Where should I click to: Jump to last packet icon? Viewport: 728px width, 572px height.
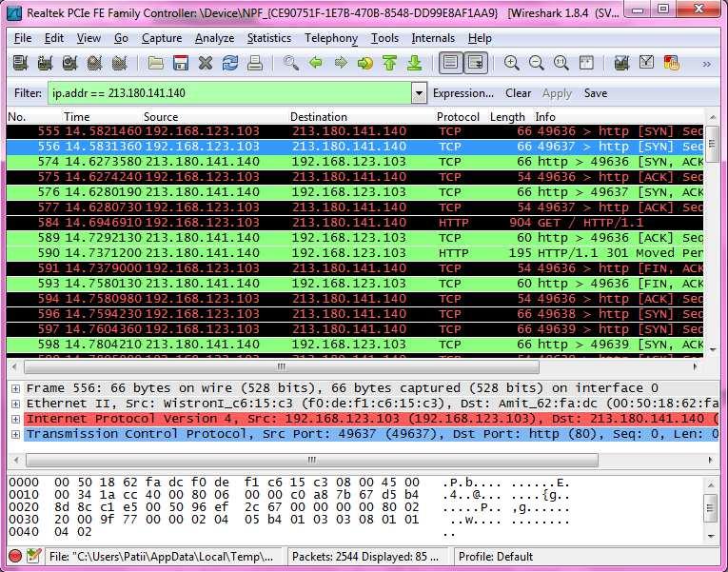click(415, 63)
